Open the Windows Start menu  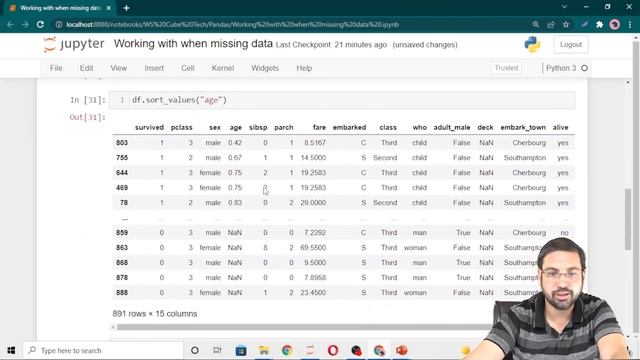point(11,350)
